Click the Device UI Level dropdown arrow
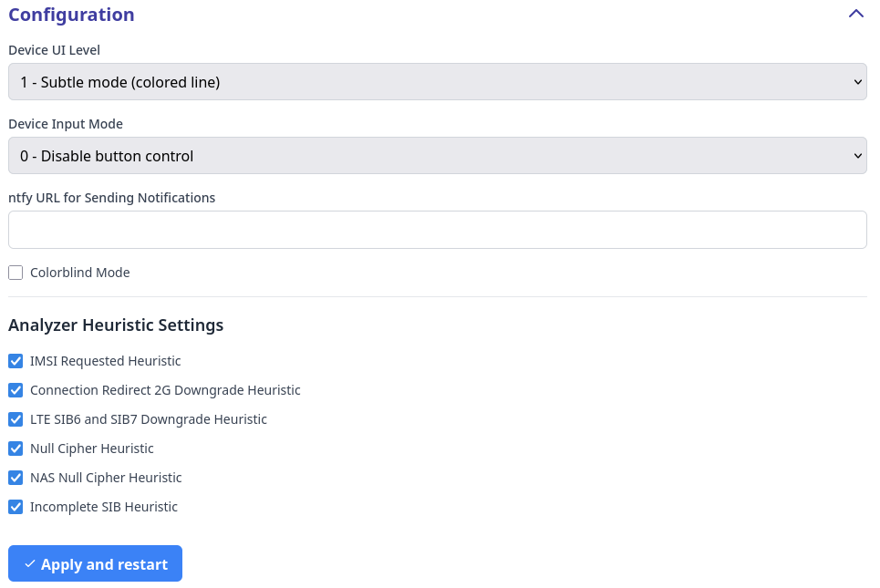 [857, 81]
